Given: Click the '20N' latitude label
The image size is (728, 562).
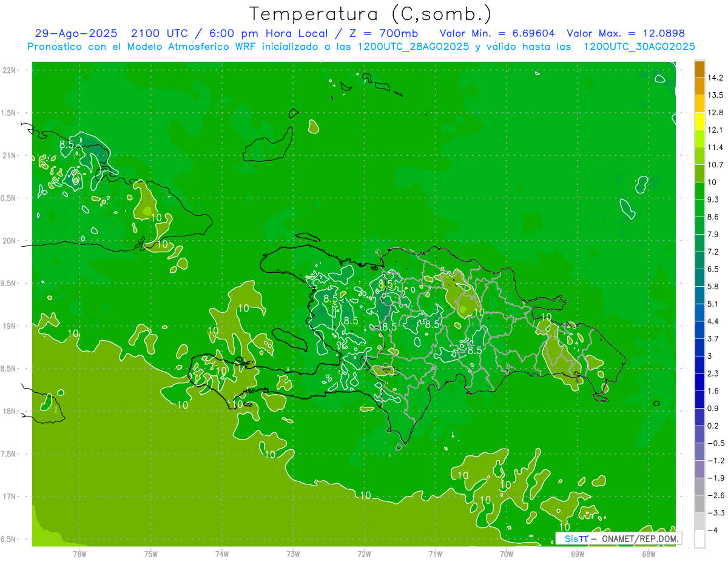Looking at the screenshot, I should [x=8, y=241].
